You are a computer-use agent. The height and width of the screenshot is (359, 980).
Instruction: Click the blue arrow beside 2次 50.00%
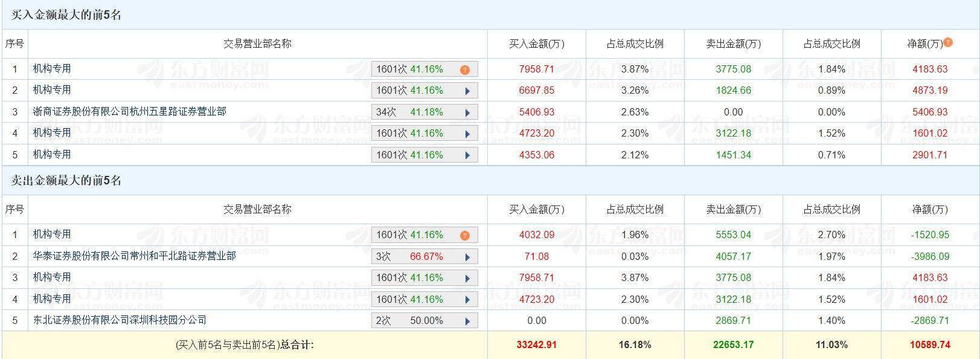pyautogui.click(x=467, y=321)
